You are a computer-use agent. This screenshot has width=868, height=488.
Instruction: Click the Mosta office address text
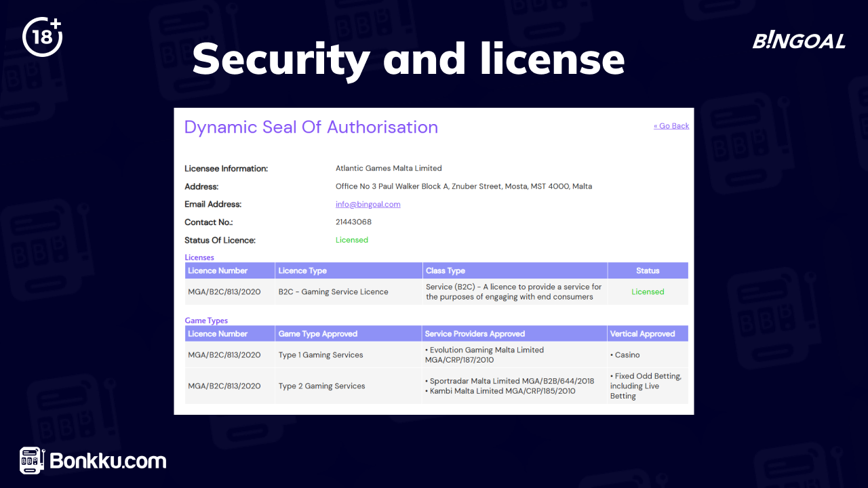click(464, 186)
